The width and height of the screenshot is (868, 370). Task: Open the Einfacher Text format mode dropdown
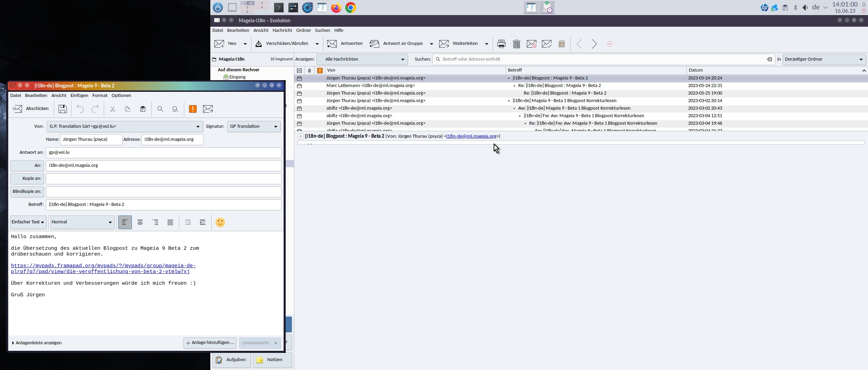pos(28,222)
